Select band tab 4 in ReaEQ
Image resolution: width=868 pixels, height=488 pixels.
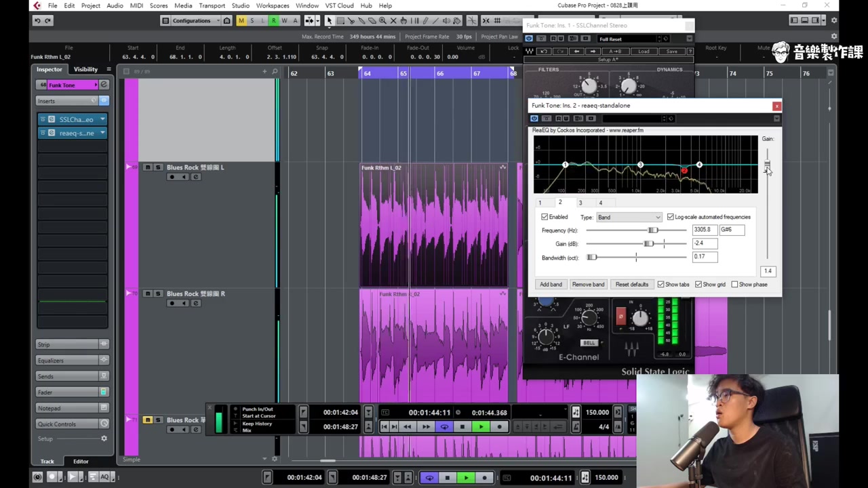tap(600, 203)
